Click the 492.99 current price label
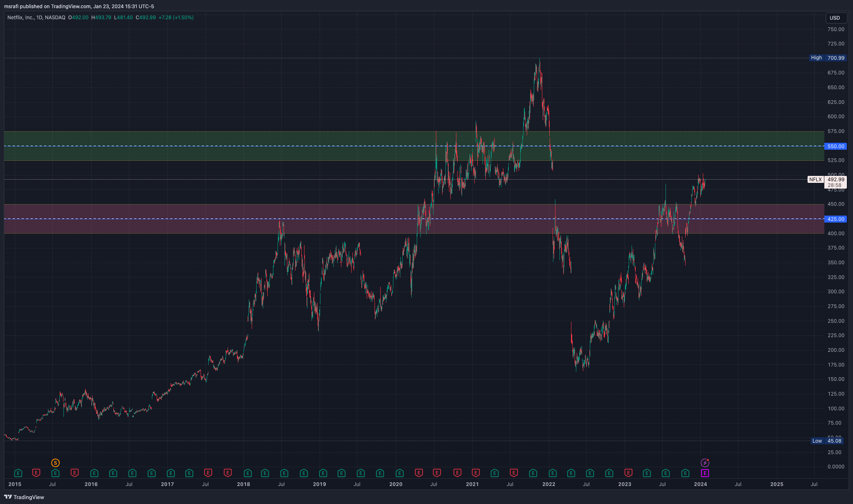853x504 pixels. pos(835,180)
